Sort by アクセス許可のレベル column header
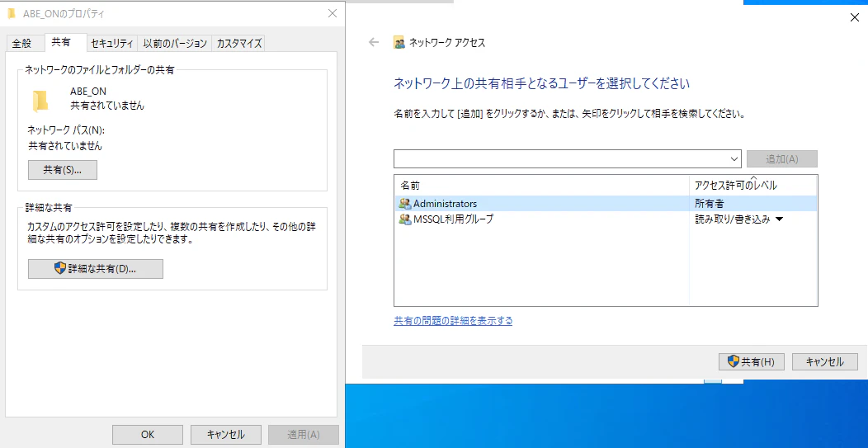The width and height of the screenshot is (868, 448). (x=752, y=186)
